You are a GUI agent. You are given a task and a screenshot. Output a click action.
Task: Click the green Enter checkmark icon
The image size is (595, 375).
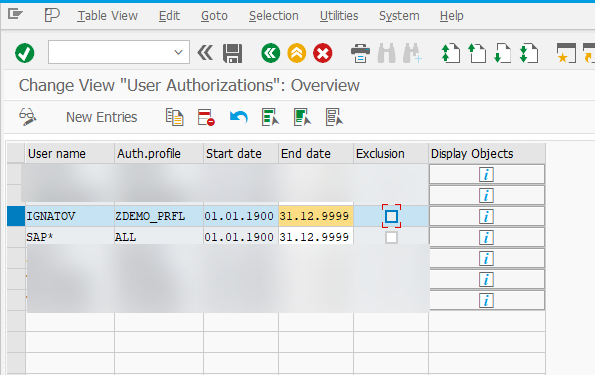pyautogui.click(x=25, y=53)
